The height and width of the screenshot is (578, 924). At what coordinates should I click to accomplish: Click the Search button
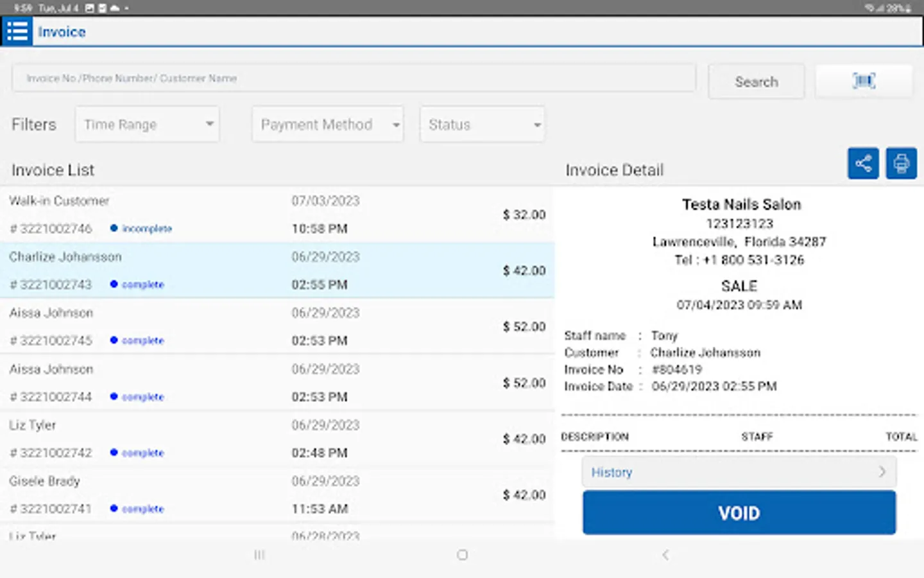coord(756,82)
